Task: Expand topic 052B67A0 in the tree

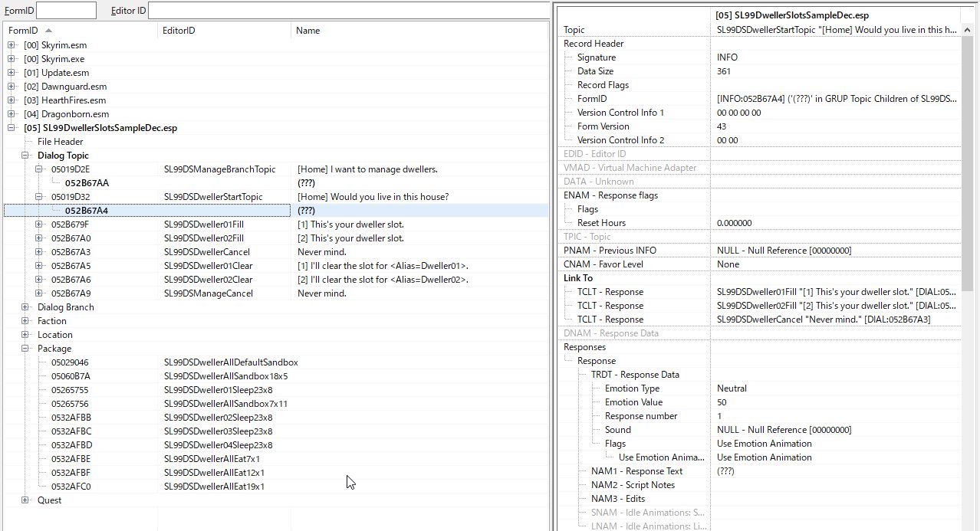Action: coord(39,238)
